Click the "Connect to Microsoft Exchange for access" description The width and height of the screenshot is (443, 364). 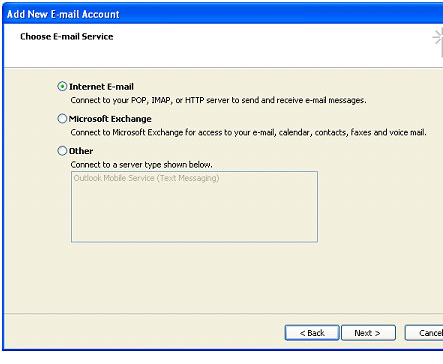[248, 133]
